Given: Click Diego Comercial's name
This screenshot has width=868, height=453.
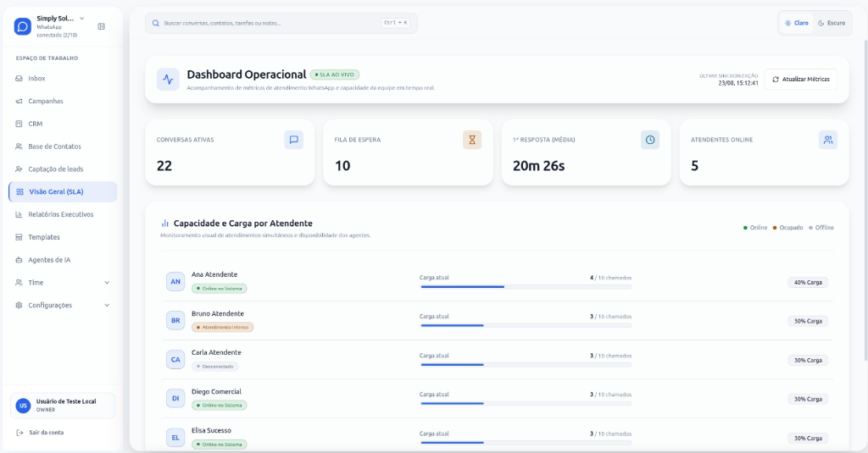Looking at the screenshot, I should [x=216, y=391].
